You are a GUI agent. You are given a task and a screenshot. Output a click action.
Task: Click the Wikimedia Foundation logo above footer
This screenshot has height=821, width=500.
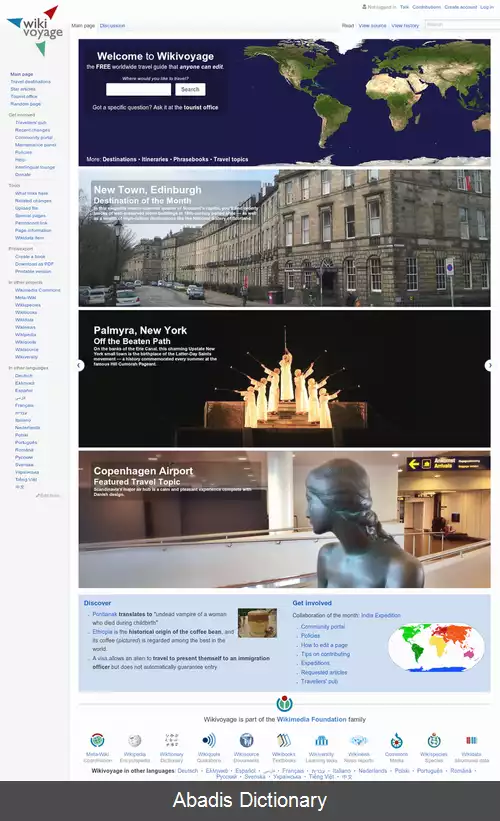click(x=284, y=703)
